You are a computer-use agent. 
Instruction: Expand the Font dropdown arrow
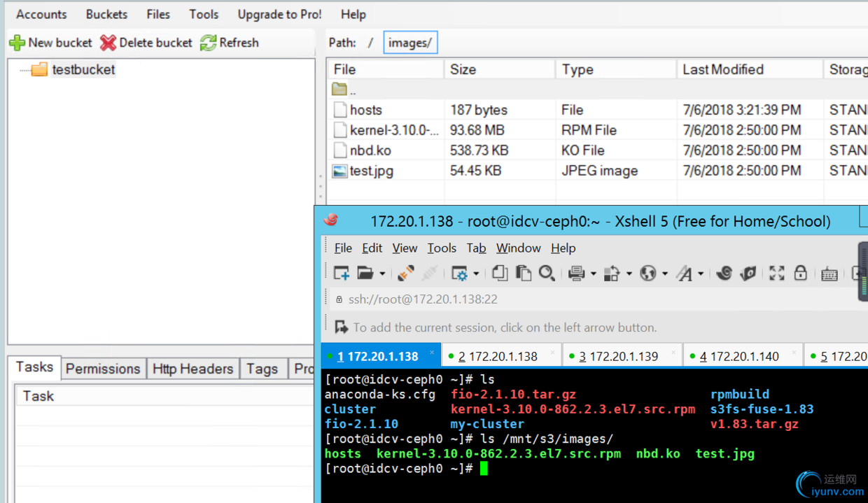tap(701, 274)
